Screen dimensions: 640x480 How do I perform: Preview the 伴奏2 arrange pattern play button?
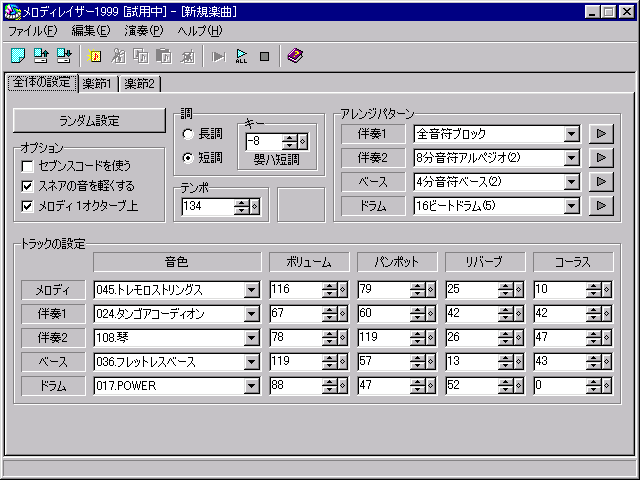point(601,158)
